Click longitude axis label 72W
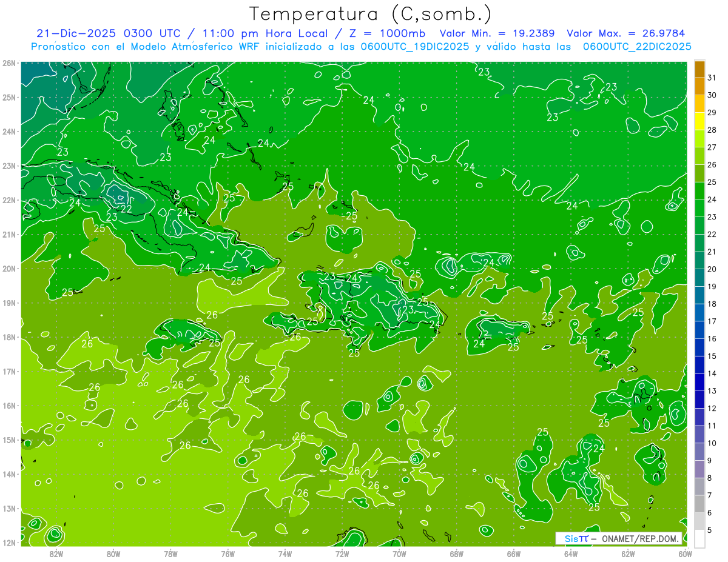Screen dimensions: 728x562 (342, 554)
